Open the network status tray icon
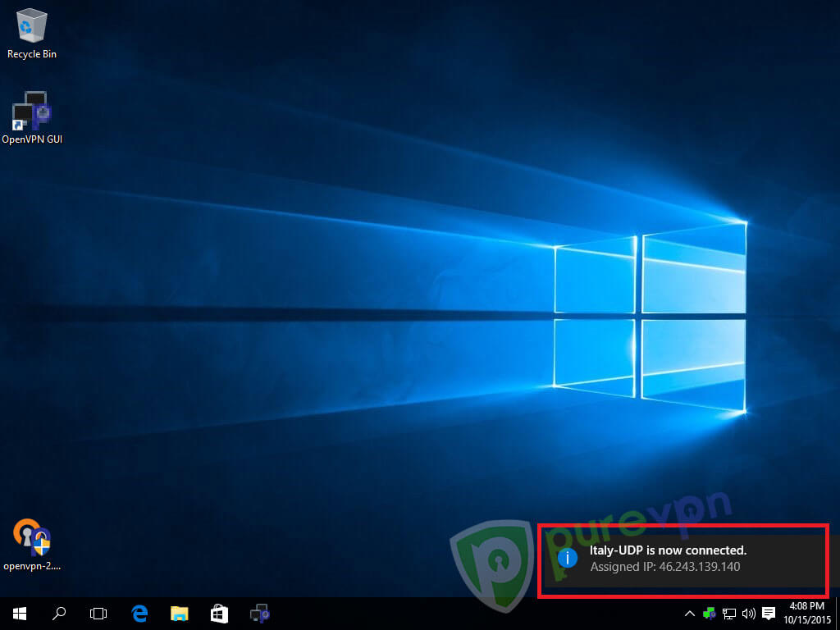 (729, 614)
